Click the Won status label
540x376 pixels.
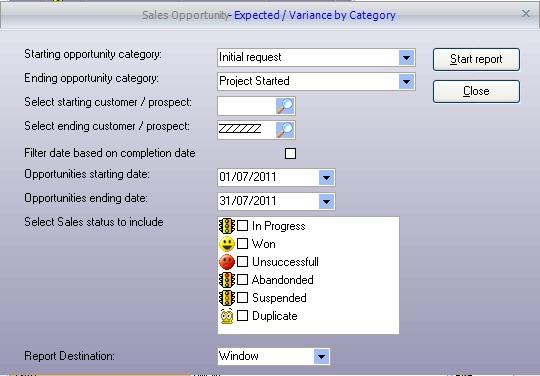click(x=263, y=244)
